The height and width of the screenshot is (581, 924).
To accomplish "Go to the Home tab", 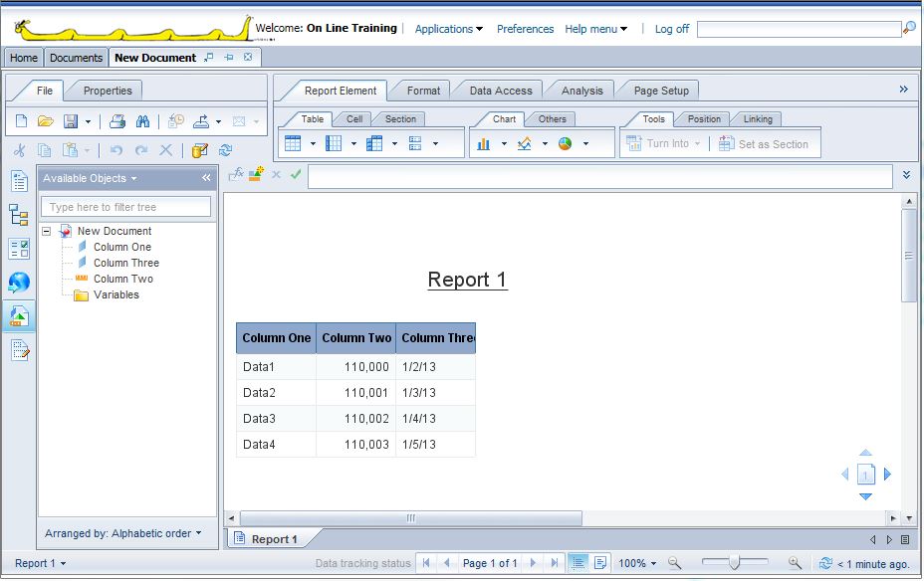I will point(24,58).
